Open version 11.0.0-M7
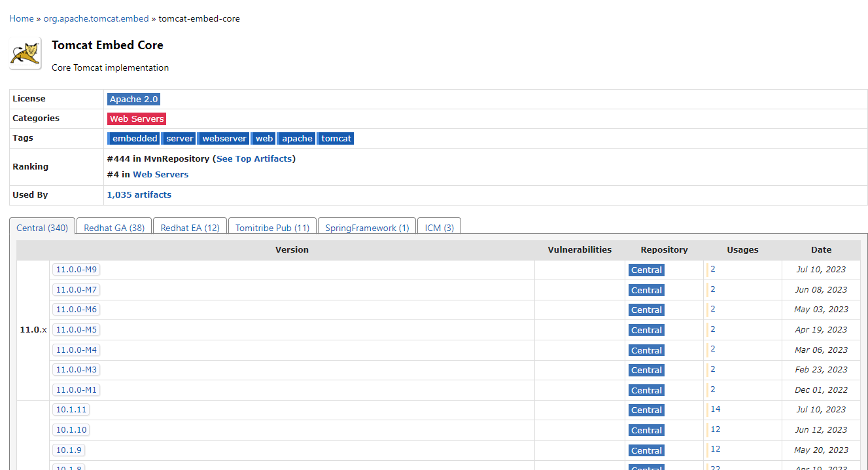 point(77,289)
